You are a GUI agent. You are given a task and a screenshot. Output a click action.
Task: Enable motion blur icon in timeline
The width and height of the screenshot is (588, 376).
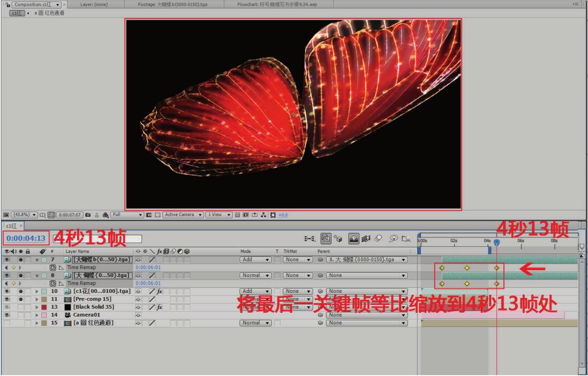pyautogui.click(x=378, y=239)
